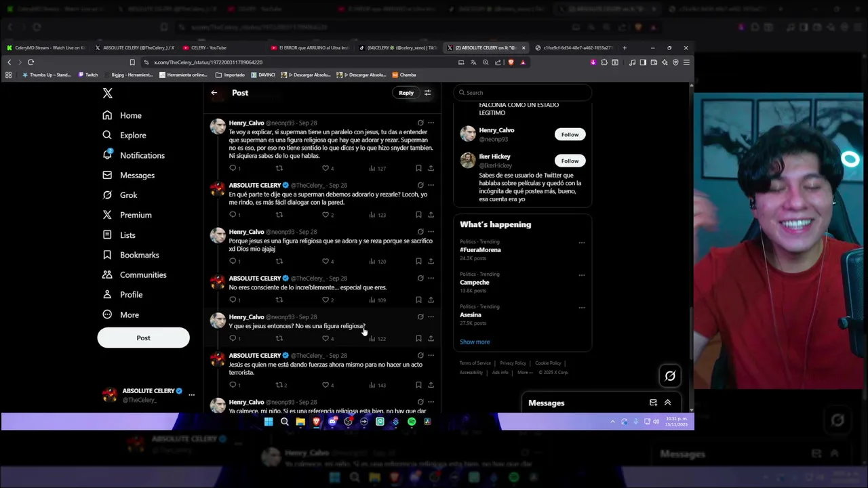Open the Privacy Policy link
Screen dimensions: 868x488
(x=513, y=363)
